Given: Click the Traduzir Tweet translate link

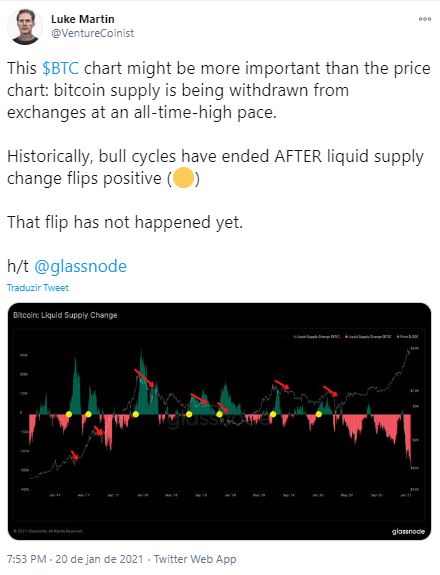Looking at the screenshot, I should pos(38,288).
